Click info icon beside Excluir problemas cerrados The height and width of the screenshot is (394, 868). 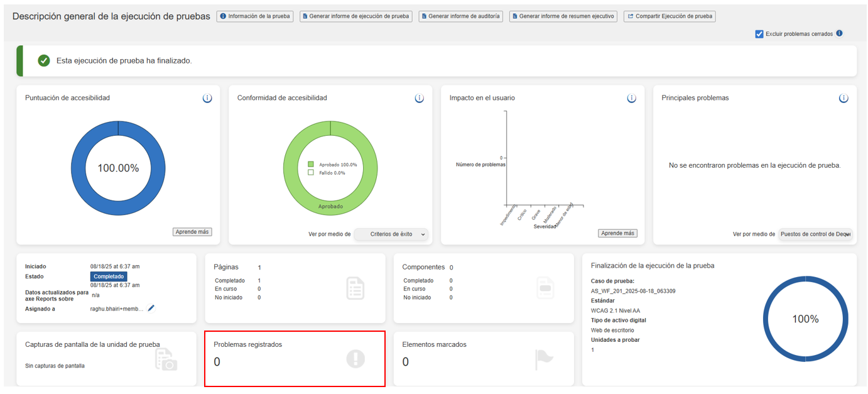[839, 34]
